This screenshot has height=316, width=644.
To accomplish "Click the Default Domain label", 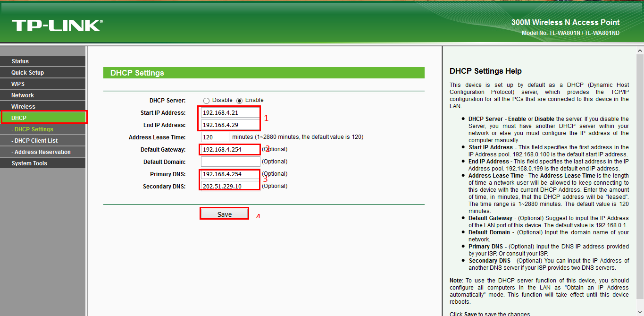I will (165, 162).
